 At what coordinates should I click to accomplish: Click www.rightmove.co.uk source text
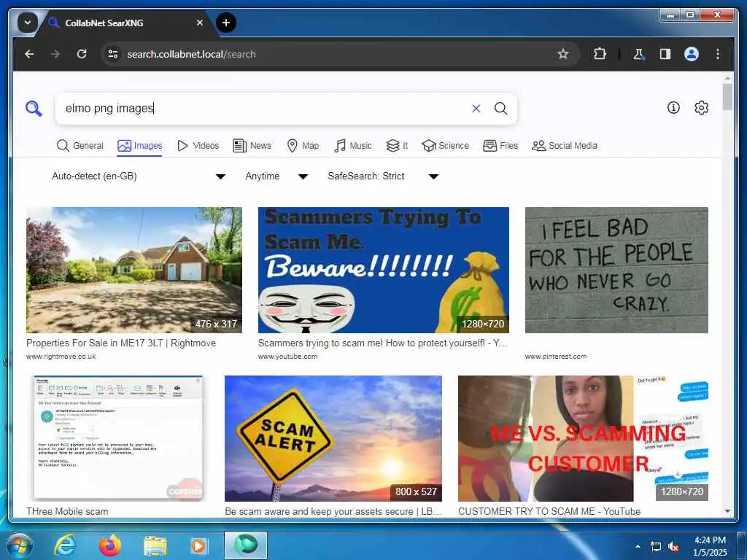click(x=61, y=356)
